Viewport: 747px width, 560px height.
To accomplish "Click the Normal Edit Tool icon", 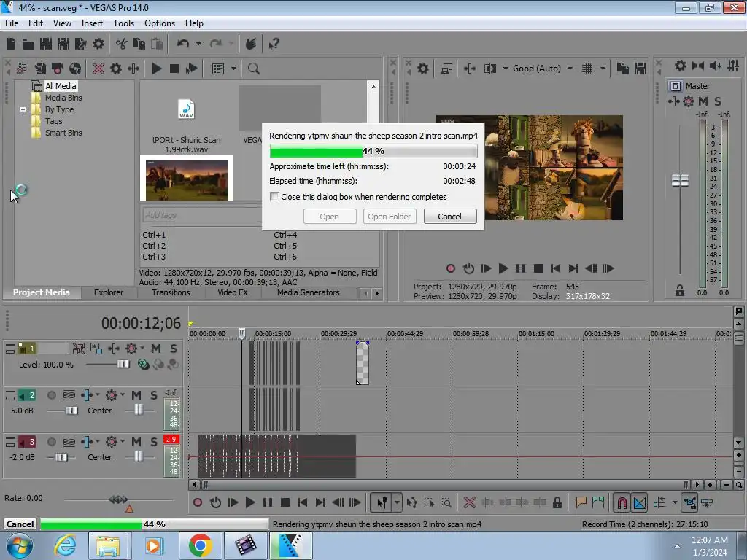I will pyautogui.click(x=382, y=502).
